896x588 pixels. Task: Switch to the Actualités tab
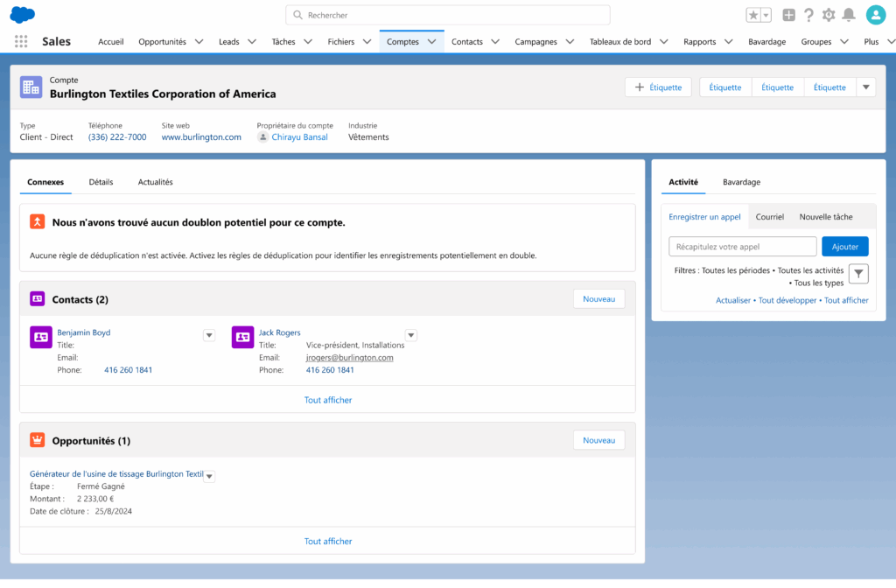click(x=156, y=182)
